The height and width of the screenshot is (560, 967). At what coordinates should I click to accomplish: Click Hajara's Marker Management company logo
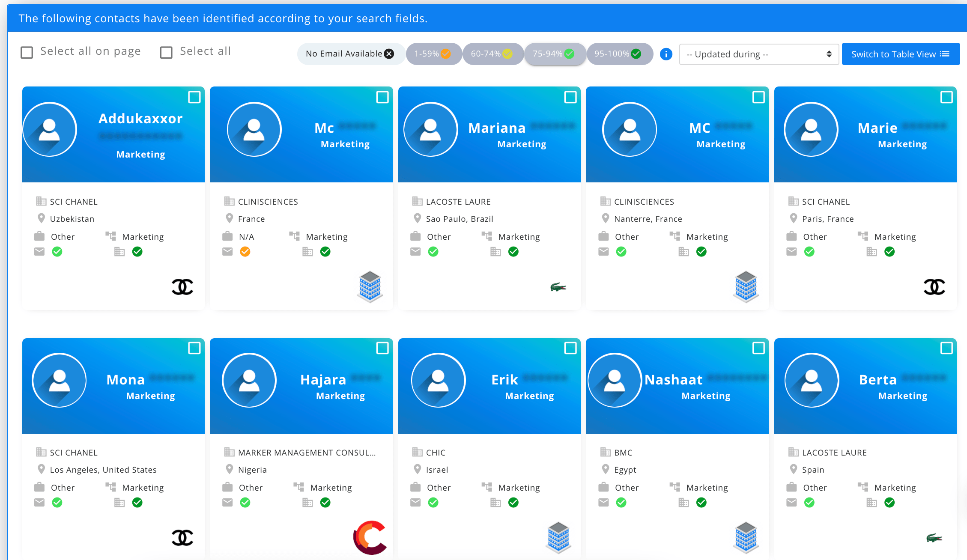(x=370, y=537)
